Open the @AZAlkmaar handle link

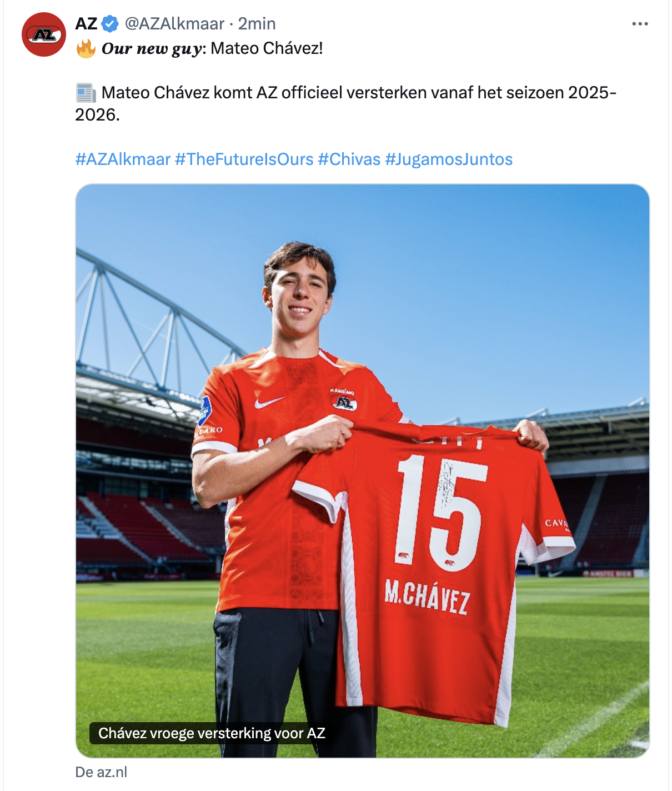(174, 24)
